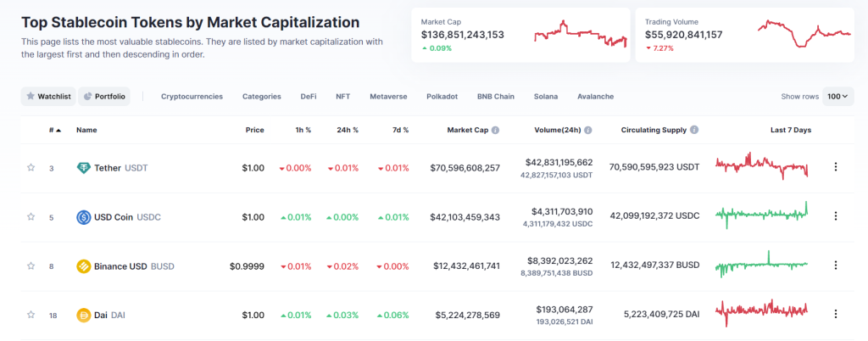Click Dai volume $193,064,287
The height and width of the screenshot is (341, 868).
pyautogui.click(x=564, y=310)
